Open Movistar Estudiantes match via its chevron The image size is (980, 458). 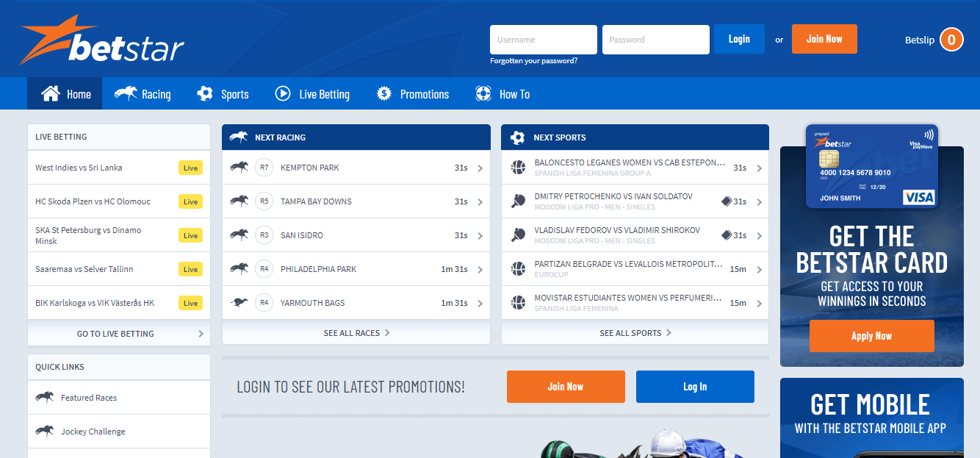click(x=759, y=304)
